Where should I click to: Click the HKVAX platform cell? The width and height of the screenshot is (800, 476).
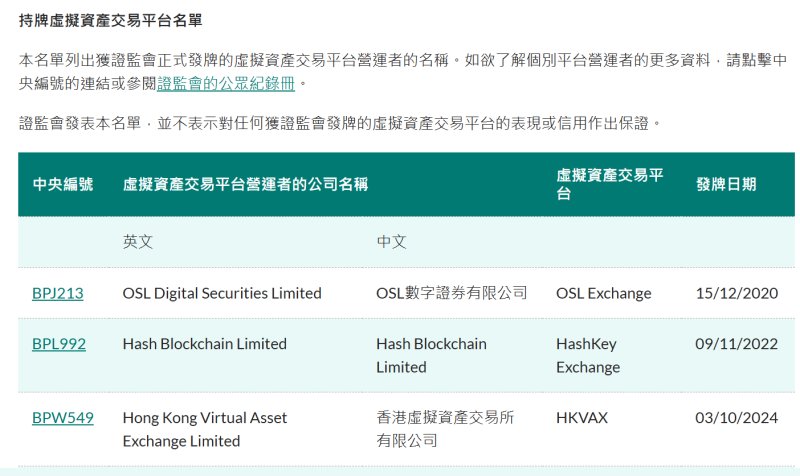[x=582, y=418]
